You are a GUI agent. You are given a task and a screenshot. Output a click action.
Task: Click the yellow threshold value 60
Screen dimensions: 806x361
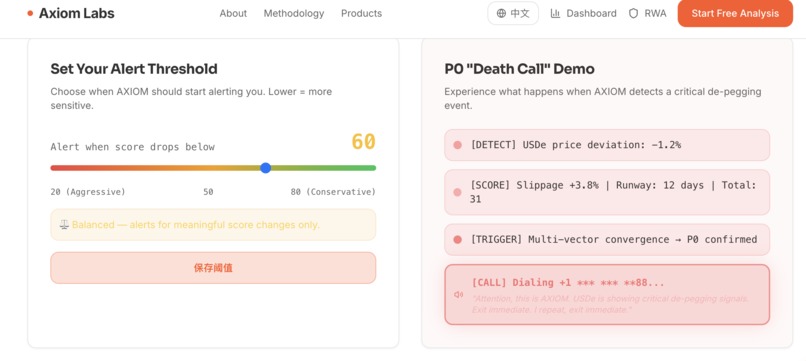click(x=363, y=142)
